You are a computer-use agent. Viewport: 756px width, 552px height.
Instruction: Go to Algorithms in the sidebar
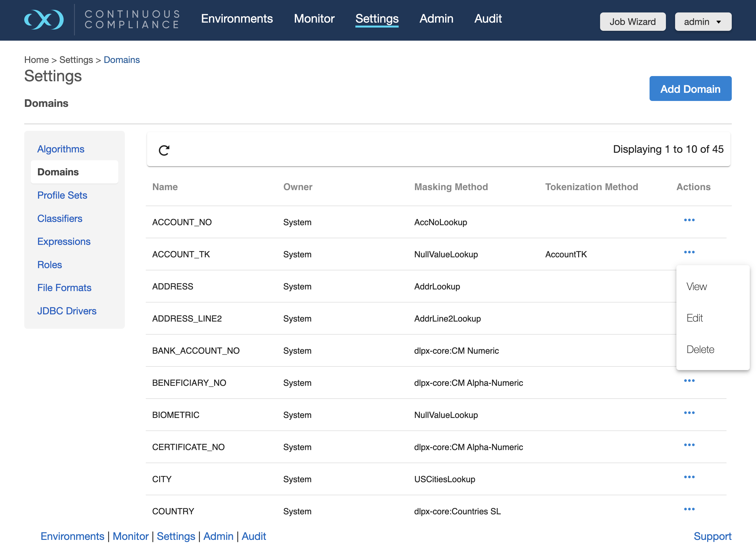pos(61,149)
